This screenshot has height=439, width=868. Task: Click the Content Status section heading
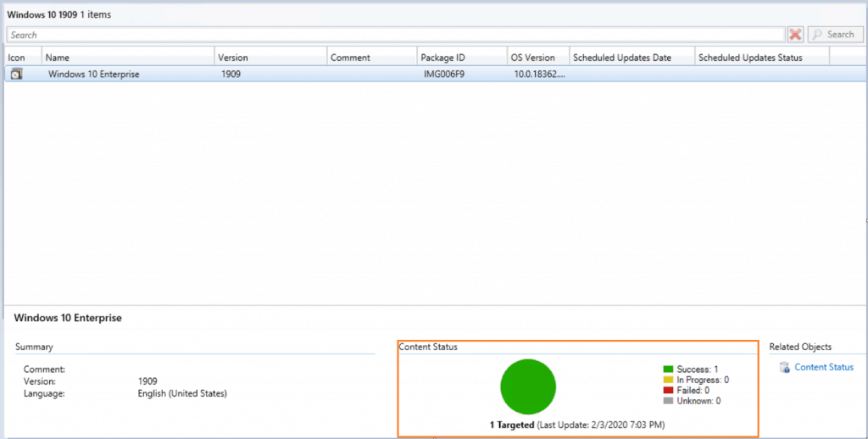click(428, 347)
